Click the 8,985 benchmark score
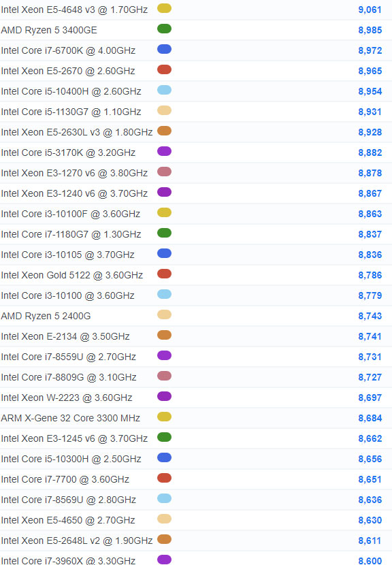392x565 pixels. click(x=370, y=30)
